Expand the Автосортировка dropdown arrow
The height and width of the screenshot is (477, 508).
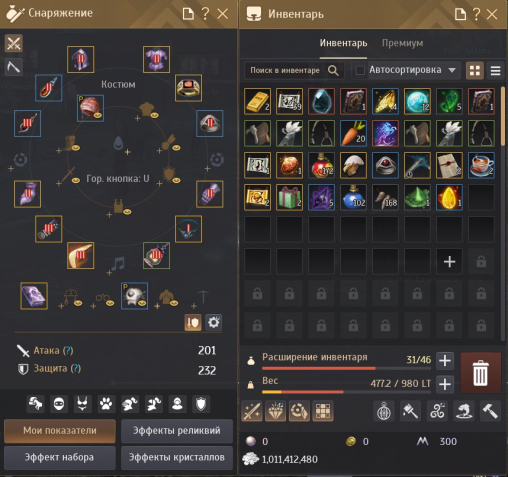pyautogui.click(x=452, y=70)
